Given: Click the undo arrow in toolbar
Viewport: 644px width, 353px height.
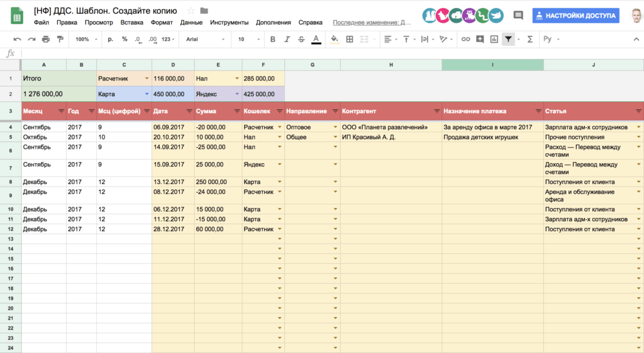Looking at the screenshot, I should click(17, 39).
